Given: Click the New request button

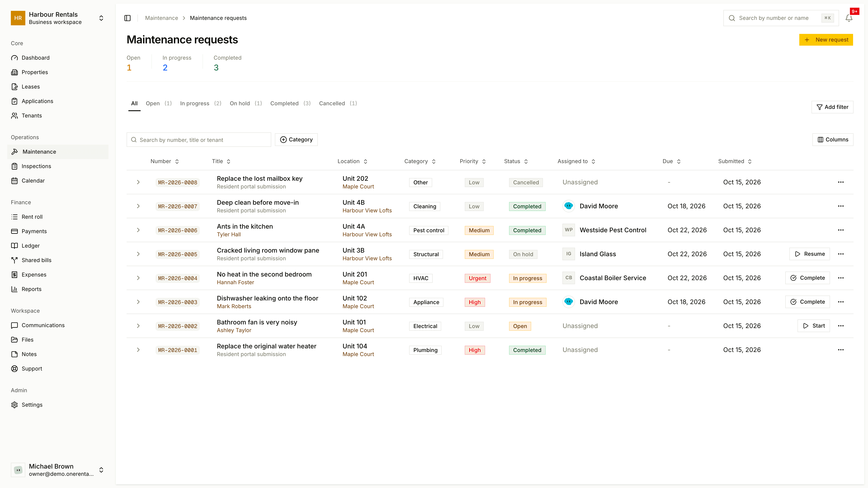Looking at the screenshot, I should (826, 40).
